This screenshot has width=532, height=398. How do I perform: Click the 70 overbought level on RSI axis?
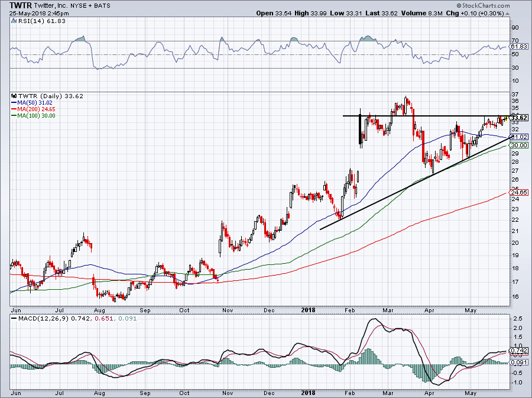(x=515, y=41)
